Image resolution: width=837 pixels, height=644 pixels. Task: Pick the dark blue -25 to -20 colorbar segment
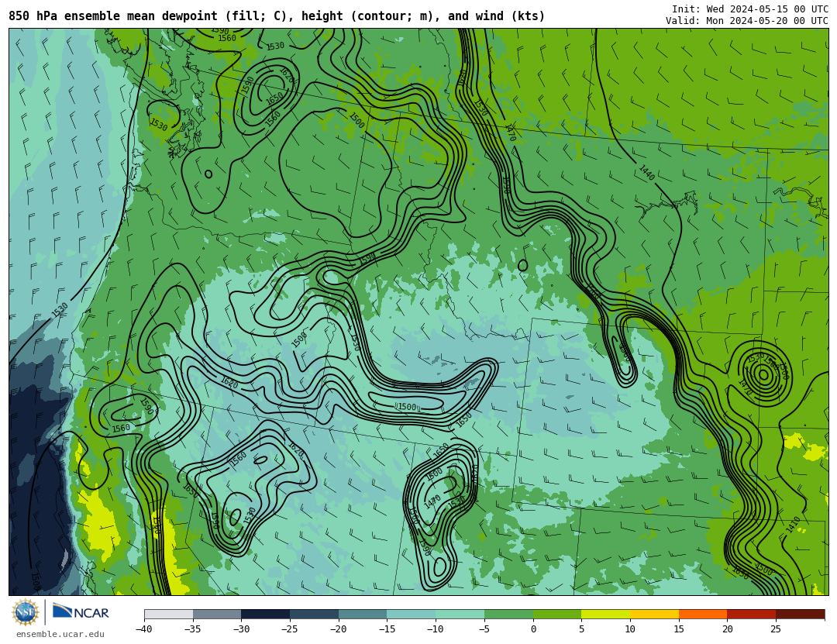point(315,615)
